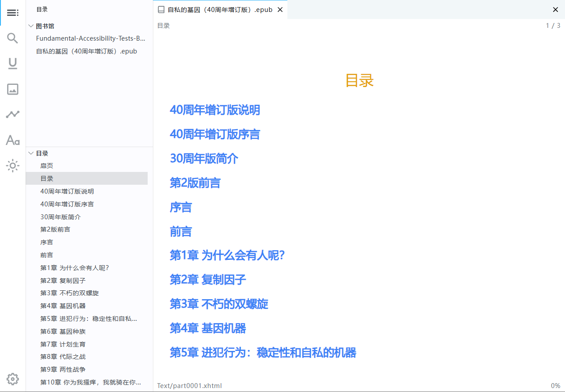
Task: Click the 目录 breadcrumb above the page
Action: pyautogui.click(x=164, y=26)
